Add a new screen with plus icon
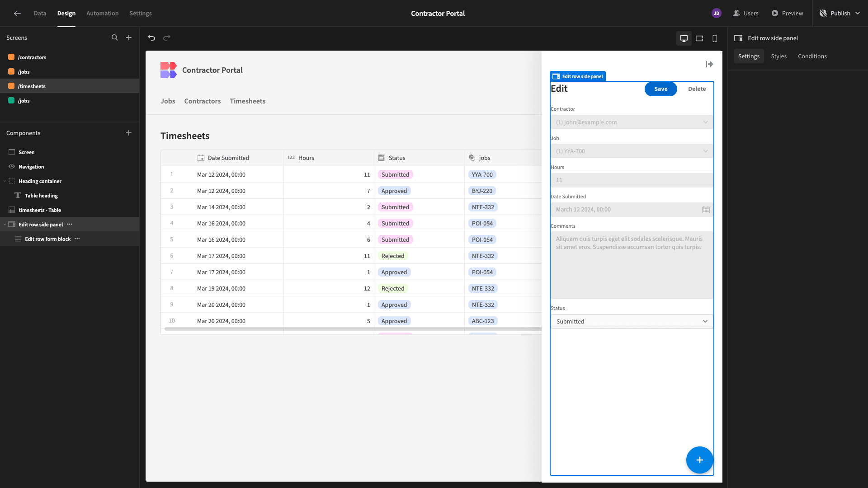Viewport: 868px width, 488px height. [x=129, y=38]
